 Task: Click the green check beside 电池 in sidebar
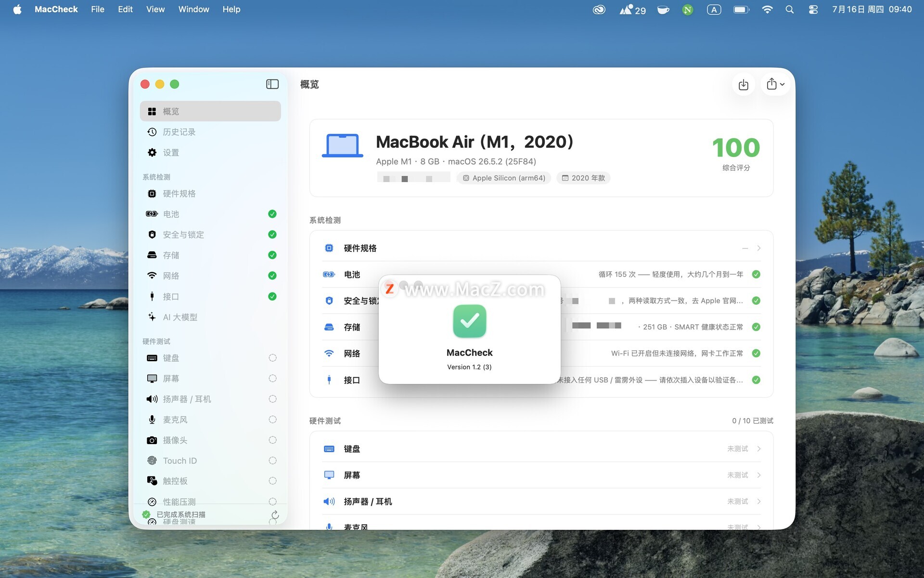(x=272, y=214)
